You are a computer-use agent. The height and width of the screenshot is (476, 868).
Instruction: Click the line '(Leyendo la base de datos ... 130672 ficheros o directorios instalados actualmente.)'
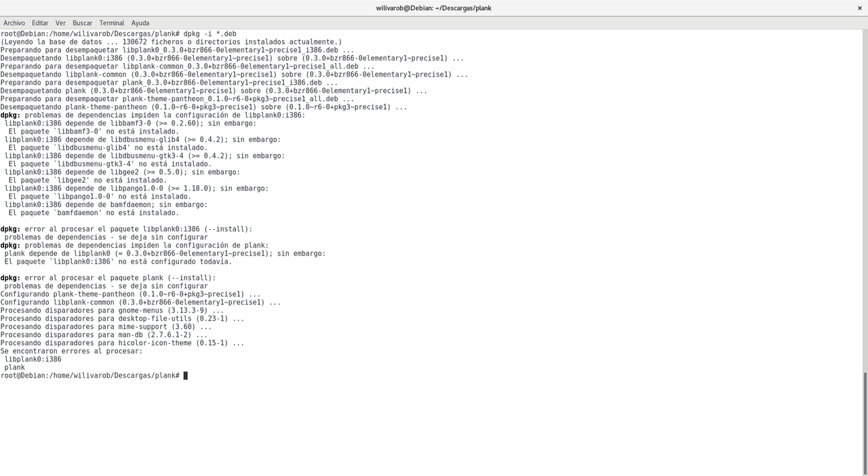coord(172,42)
